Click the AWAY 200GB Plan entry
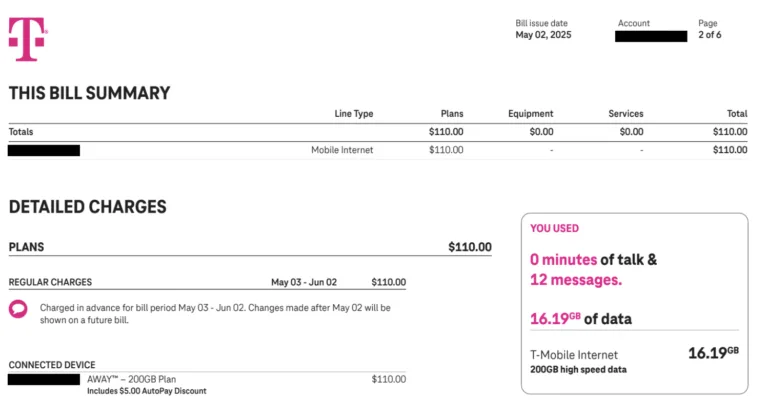The image size is (768, 420). pos(138,379)
